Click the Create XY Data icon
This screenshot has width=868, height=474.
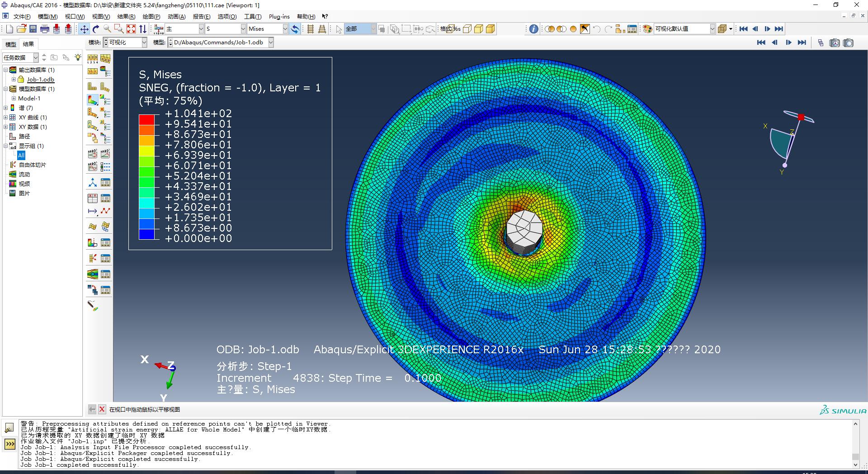click(x=92, y=198)
